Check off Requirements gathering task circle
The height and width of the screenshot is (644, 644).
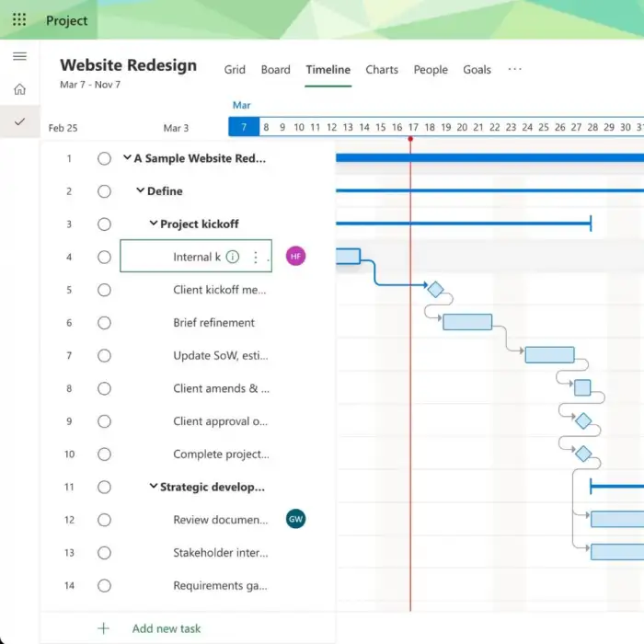pyautogui.click(x=104, y=586)
